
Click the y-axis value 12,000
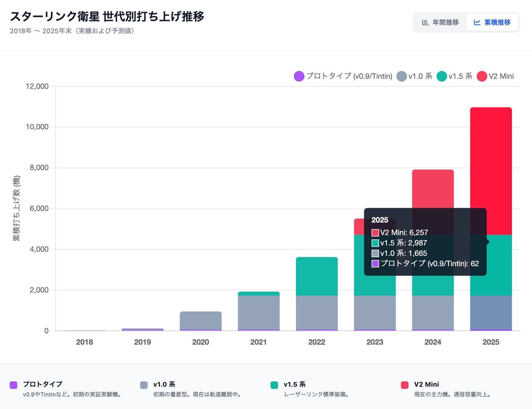coord(37,87)
